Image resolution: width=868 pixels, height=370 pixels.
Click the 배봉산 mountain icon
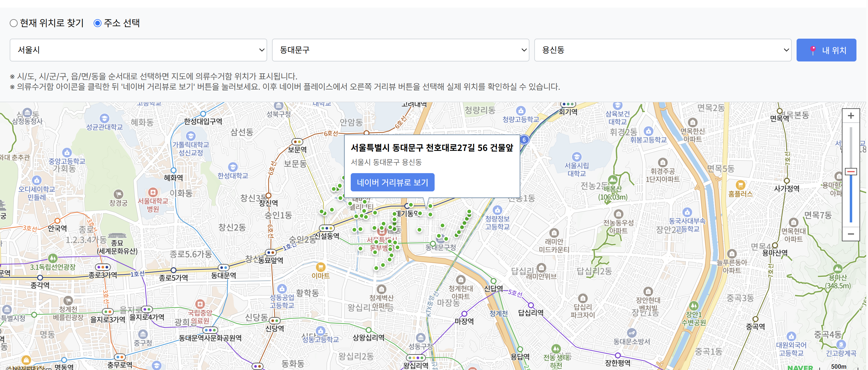pos(613,180)
